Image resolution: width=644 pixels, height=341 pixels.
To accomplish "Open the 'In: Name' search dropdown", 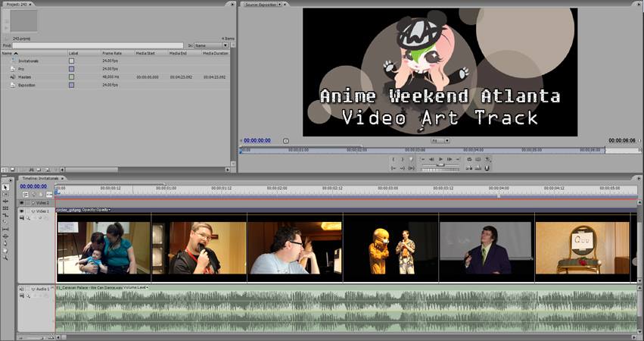I will (x=211, y=45).
